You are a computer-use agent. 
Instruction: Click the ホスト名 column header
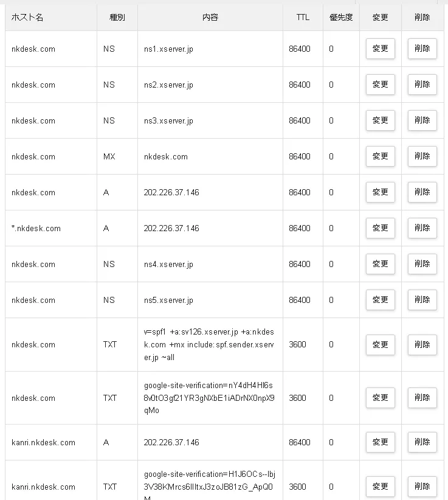pyautogui.click(x=27, y=18)
